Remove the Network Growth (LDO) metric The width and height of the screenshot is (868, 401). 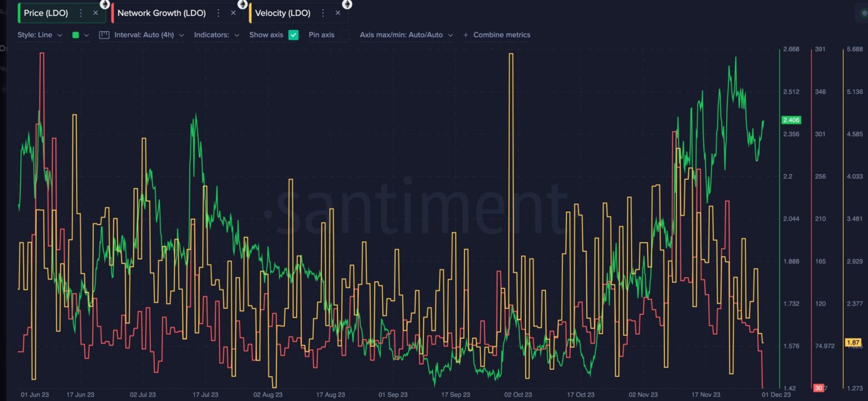coord(233,13)
